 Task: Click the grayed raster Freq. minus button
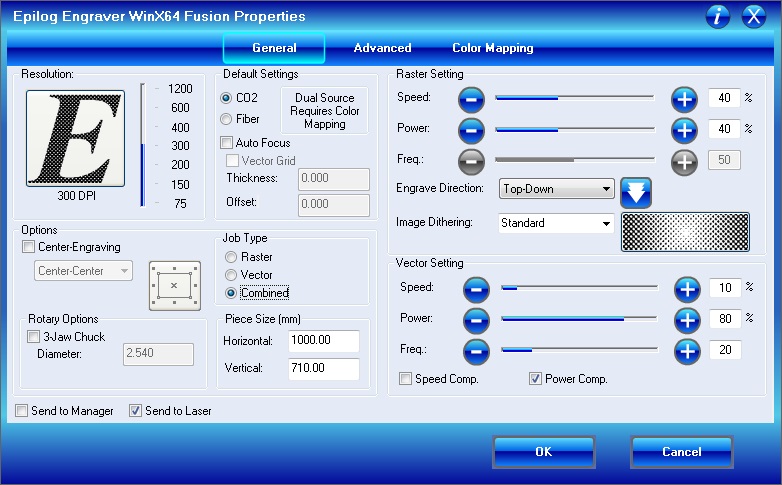pos(471,162)
